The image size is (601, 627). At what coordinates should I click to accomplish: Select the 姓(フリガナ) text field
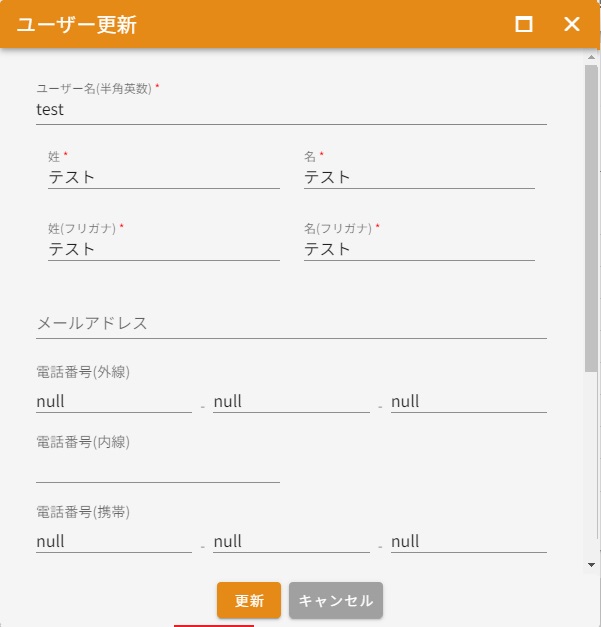(x=163, y=249)
